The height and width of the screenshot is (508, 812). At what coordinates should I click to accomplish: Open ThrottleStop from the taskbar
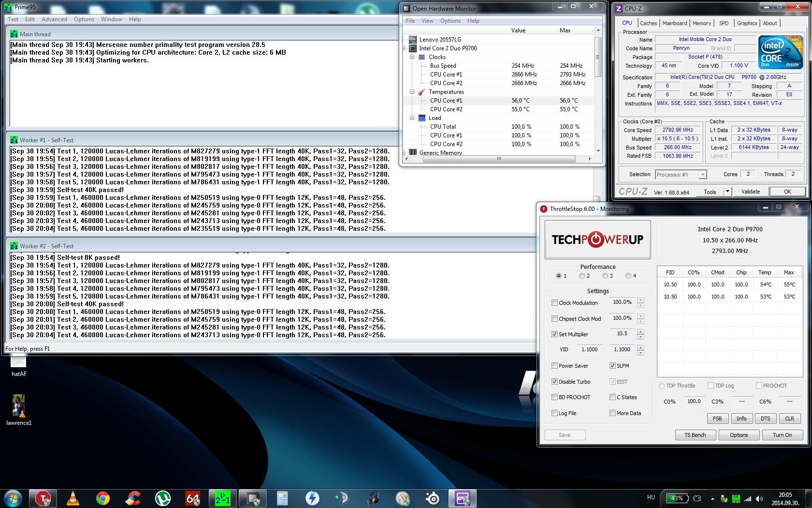43,498
